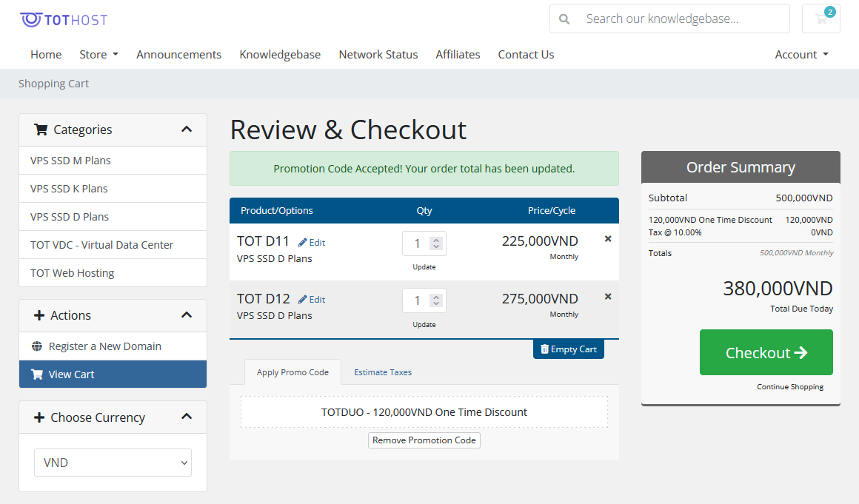859x504 pixels.
Task: Switch to the Estimate Taxes tab
Action: click(x=382, y=372)
